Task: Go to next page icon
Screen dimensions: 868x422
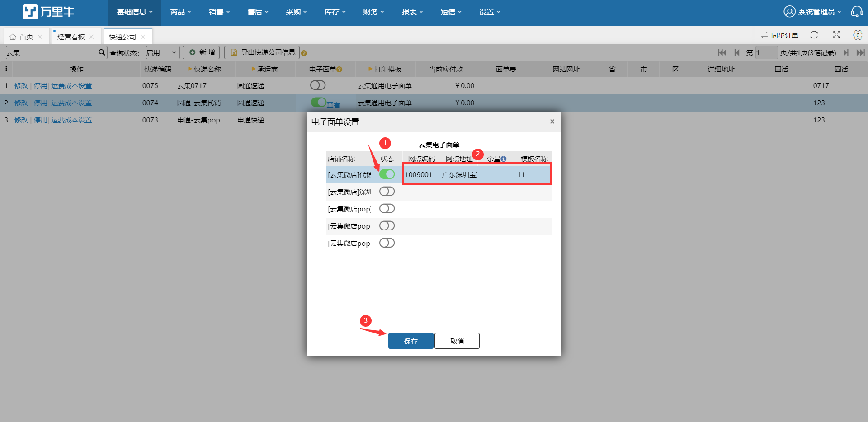Action: (846, 53)
